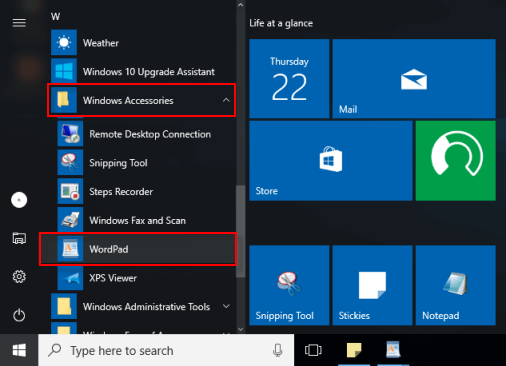Click 'Windows Accessories' folder label

point(128,100)
